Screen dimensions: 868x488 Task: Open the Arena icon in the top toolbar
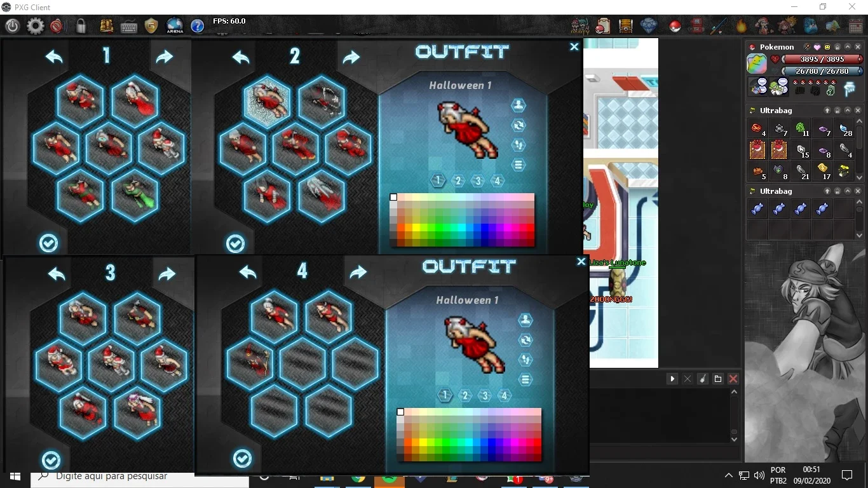coord(175,26)
